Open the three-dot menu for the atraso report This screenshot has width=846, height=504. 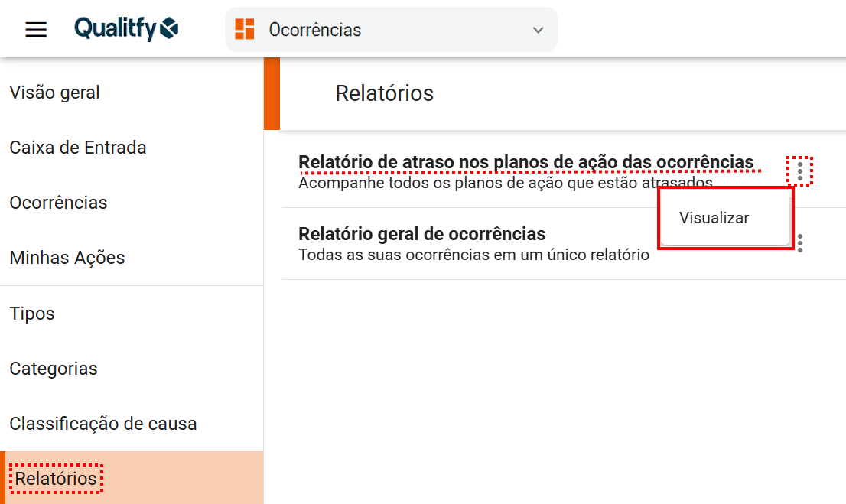pos(799,171)
